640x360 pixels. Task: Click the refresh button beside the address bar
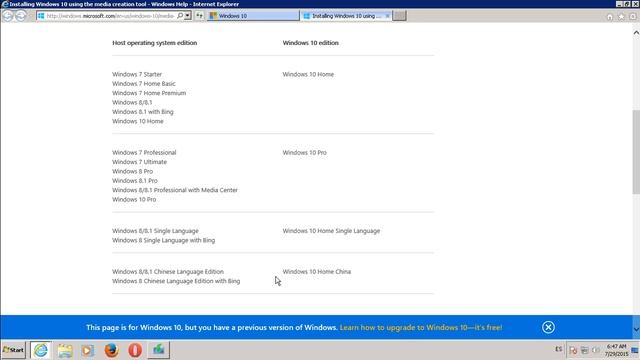point(199,16)
